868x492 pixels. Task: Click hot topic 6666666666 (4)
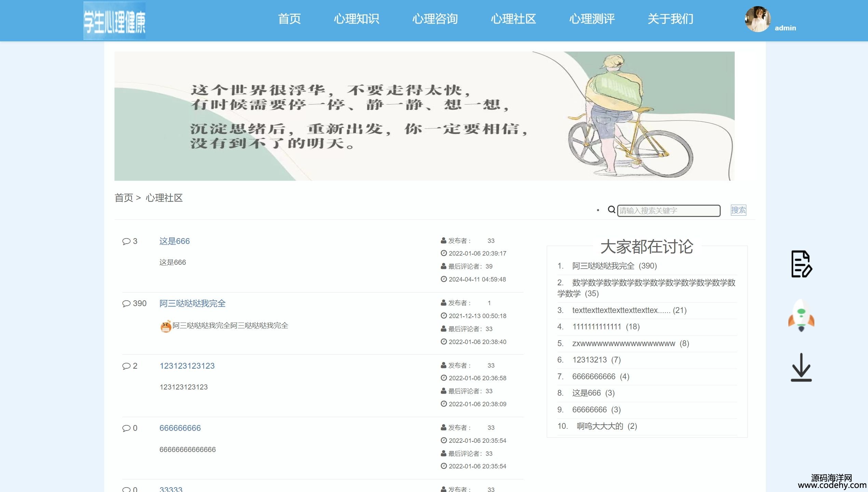[600, 377]
